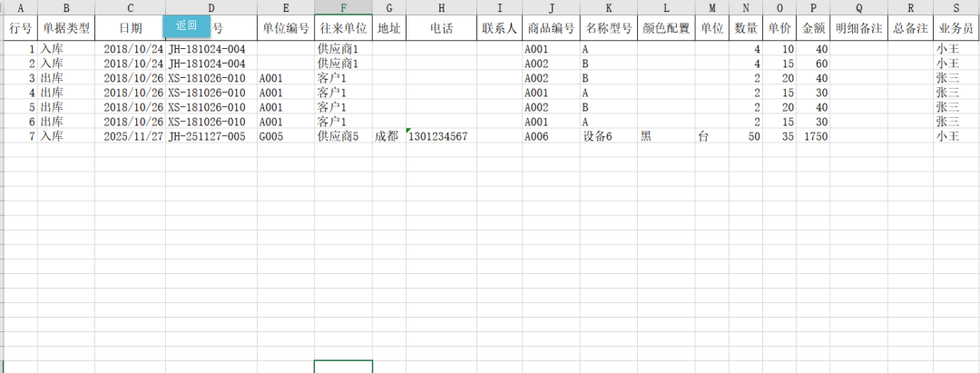The height and width of the screenshot is (373, 980).
Task: Select the 供应商5 cell
Action: [343, 136]
